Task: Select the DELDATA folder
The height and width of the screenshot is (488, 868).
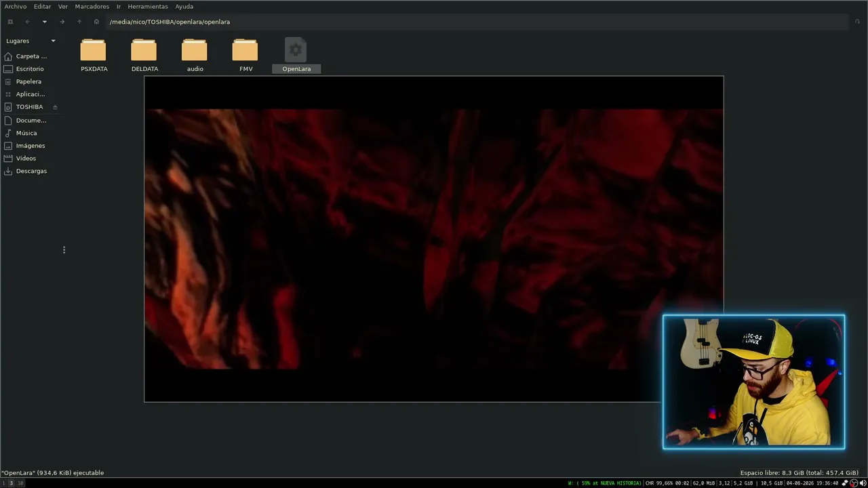Action: coord(144,56)
